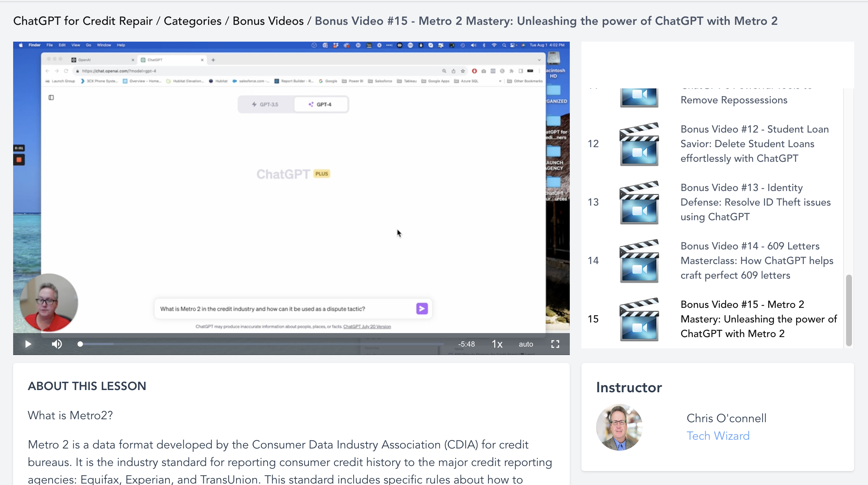Screen dimensions: 868x485
Task: Click the remaining time -5:48 display
Action: pyautogui.click(x=466, y=344)
